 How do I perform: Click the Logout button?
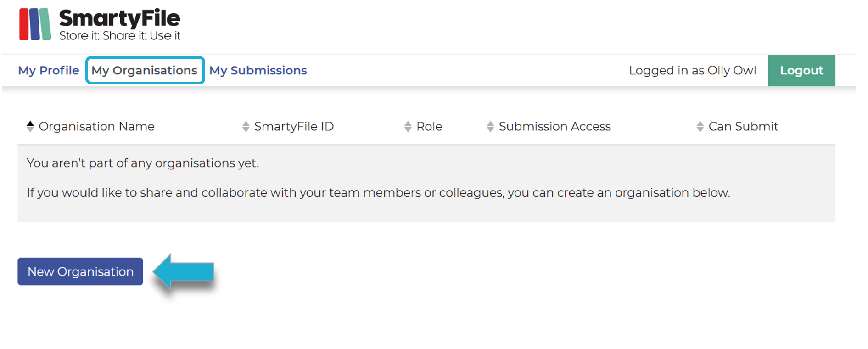[x=801, y=70]
